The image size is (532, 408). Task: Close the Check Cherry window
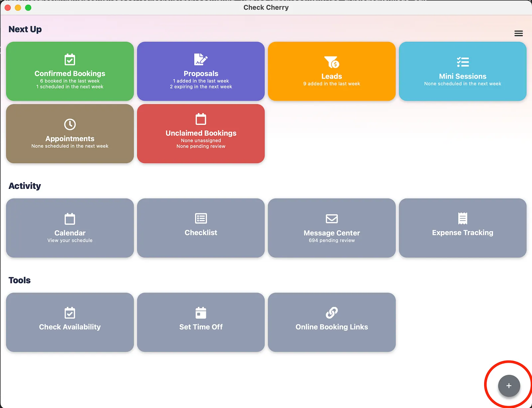pyautogui.click(x=8, y=8)
